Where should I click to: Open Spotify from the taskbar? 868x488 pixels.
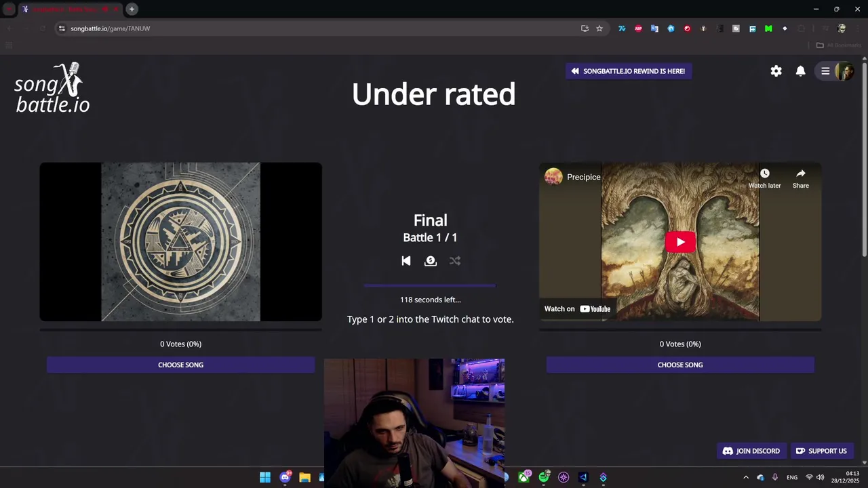(544, 477)
